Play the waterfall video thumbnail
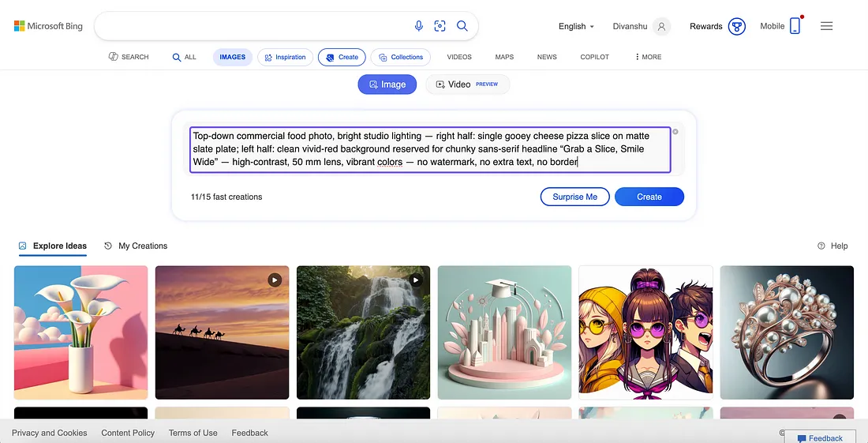Image resolution: width=868 pixels, height=443 pixels. pos(416,280)
